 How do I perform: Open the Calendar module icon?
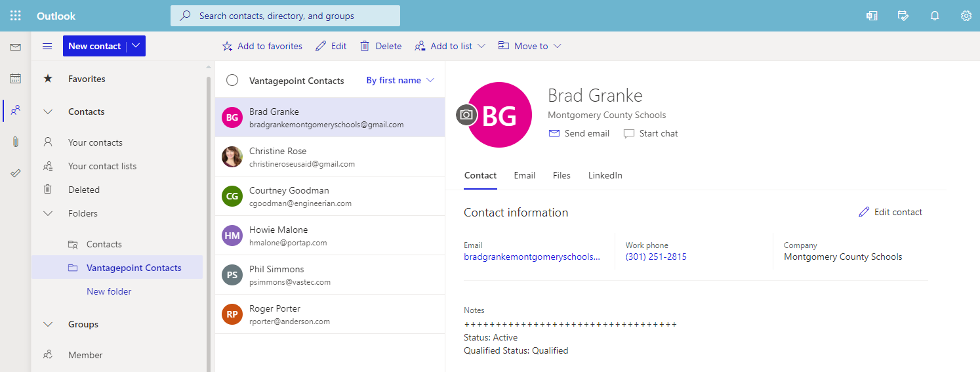click(x=16, y=79)
